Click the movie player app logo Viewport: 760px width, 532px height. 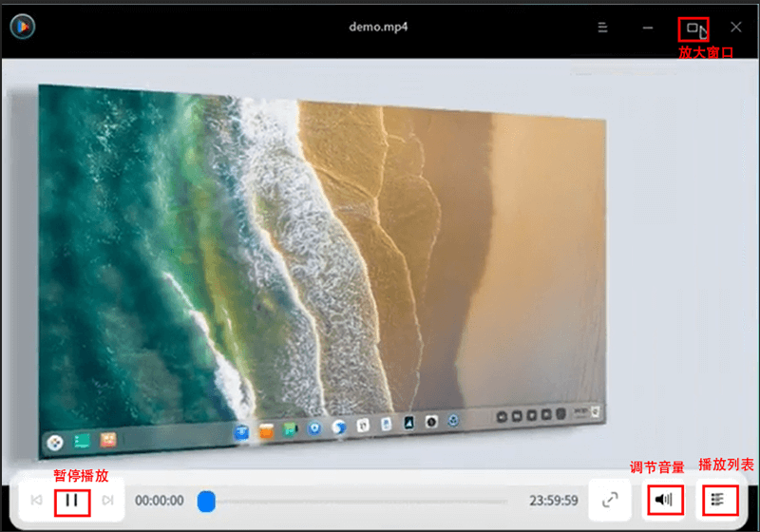tap(22, 27)
